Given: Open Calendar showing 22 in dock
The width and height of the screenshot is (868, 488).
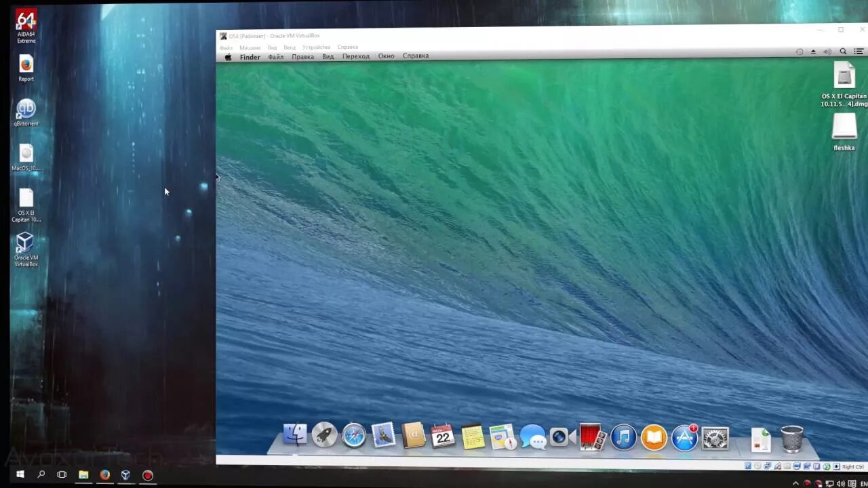Looking at the screenshot, I should (443, 436).
